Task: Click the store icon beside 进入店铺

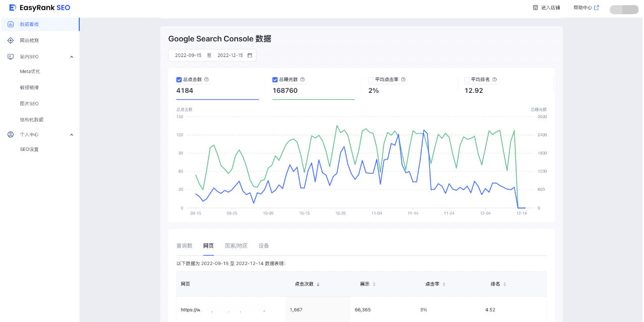Action: click(535, 8)
